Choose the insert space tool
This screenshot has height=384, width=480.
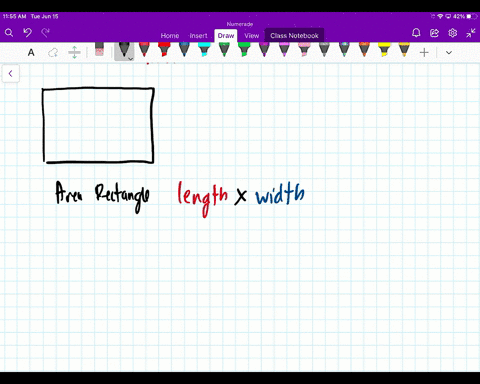click(x=74, y=52)
